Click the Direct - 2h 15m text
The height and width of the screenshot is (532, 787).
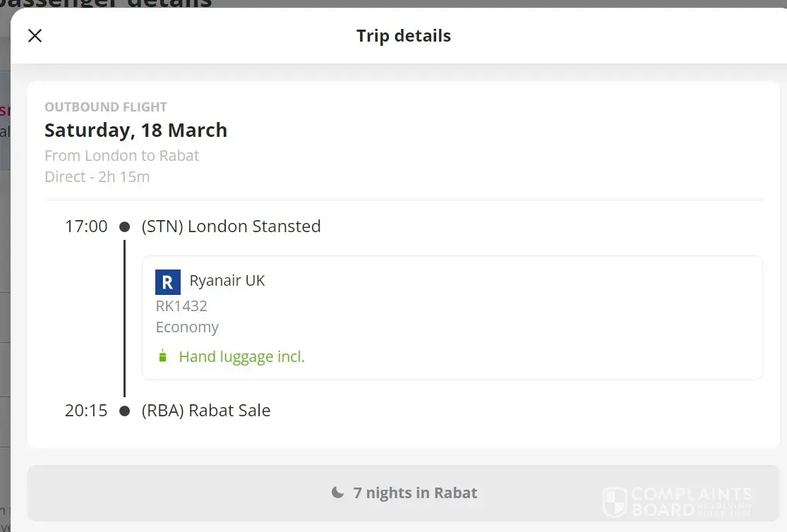pos(97,176)
